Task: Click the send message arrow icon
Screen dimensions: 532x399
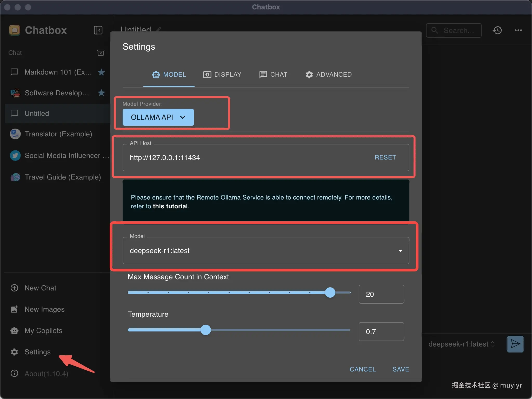Action: [x=515, y=344]
